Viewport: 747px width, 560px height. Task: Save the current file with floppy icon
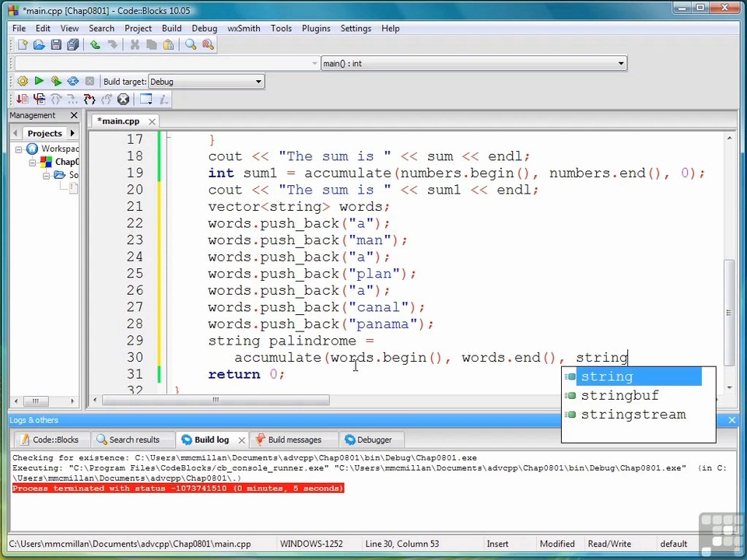click(x=56, y=45)
